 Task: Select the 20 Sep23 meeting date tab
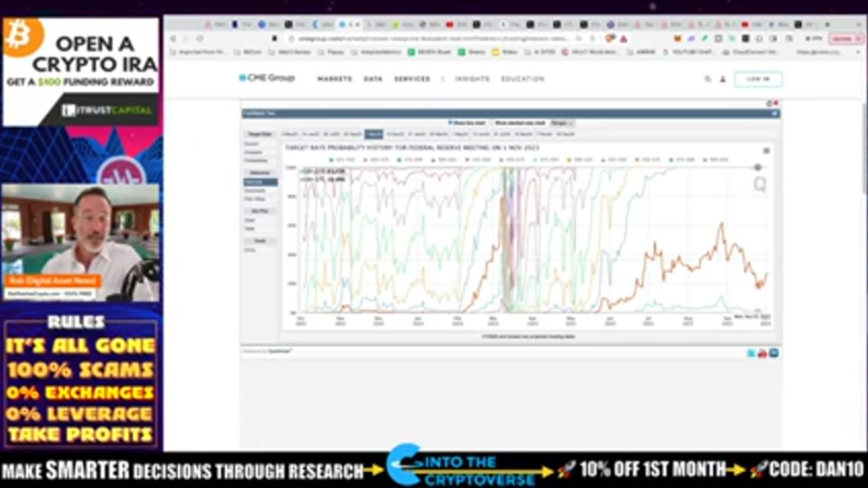[x=353, y=134]
